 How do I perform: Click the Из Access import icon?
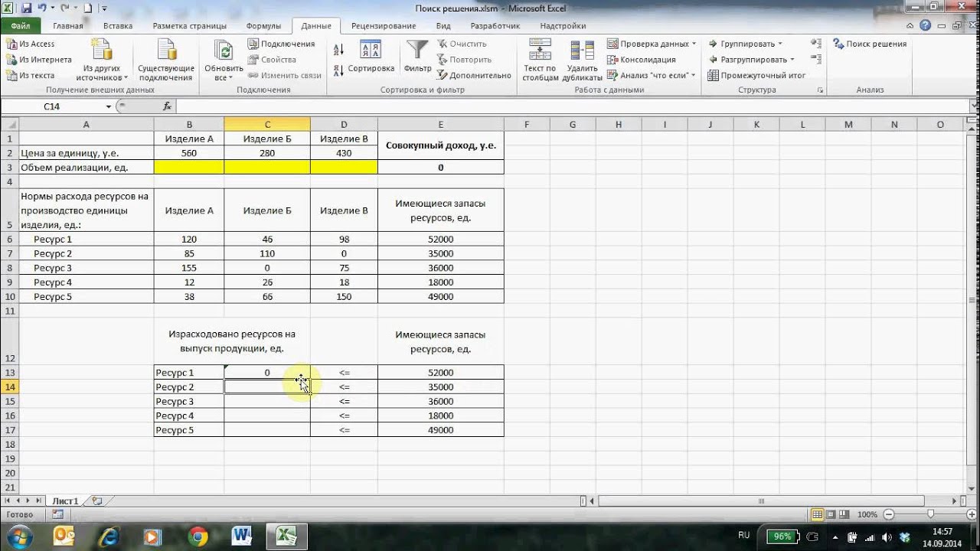[x=11, y=44]
